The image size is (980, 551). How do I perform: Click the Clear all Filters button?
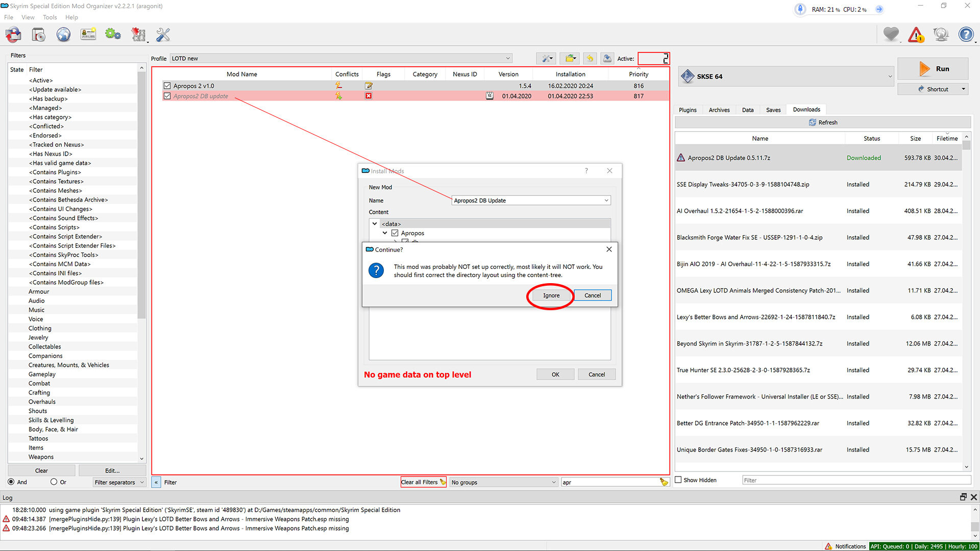pos(423,482)
